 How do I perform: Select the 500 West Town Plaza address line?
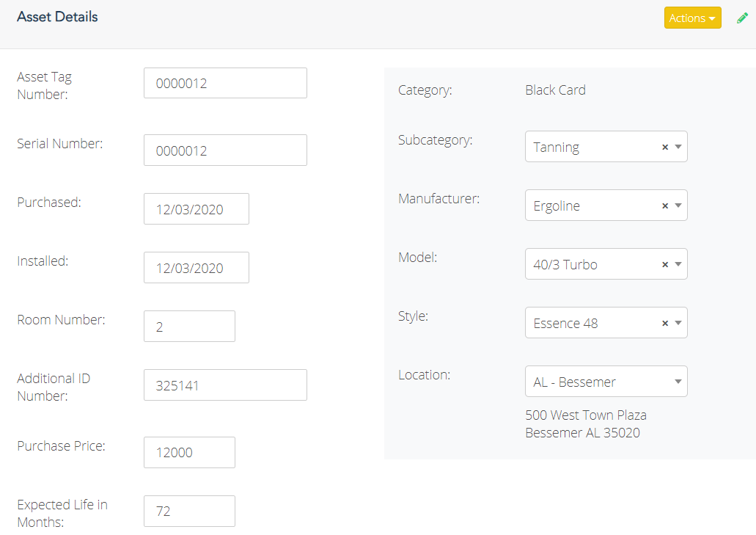[x=586, y=415]
